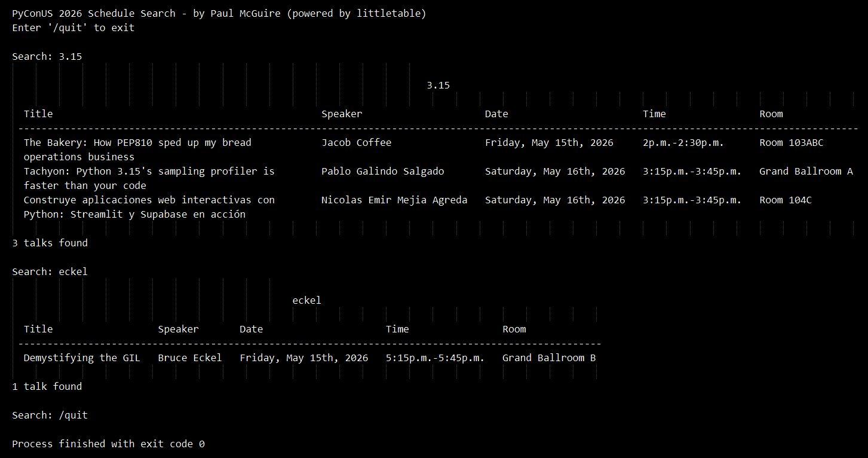The width and height of the screenshot is (868, 458).
Task: Click the "Search: 3.15" prompt line
Action: point(47,56)
